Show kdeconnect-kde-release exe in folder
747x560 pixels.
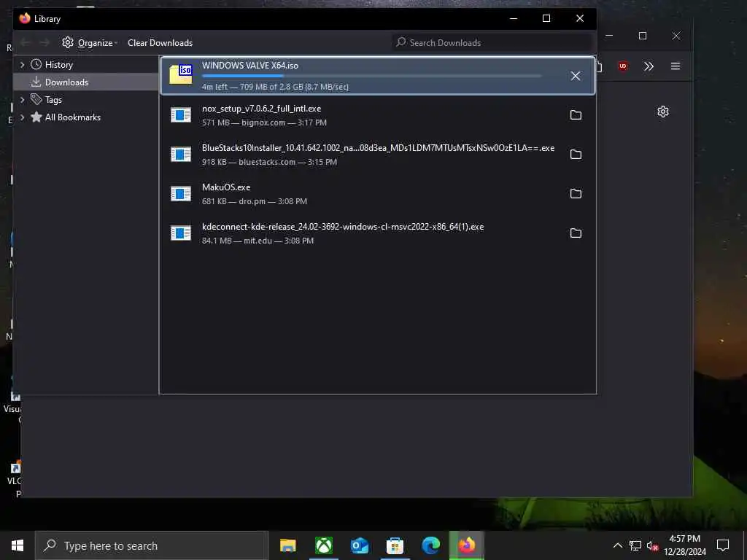576,233
